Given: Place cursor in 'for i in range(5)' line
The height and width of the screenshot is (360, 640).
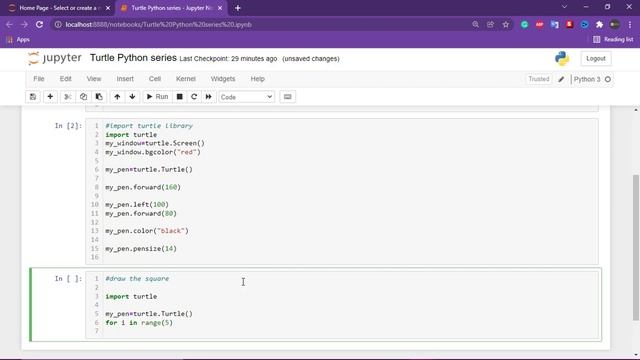Looking at the screenshot, I should (x=139, y=322).
